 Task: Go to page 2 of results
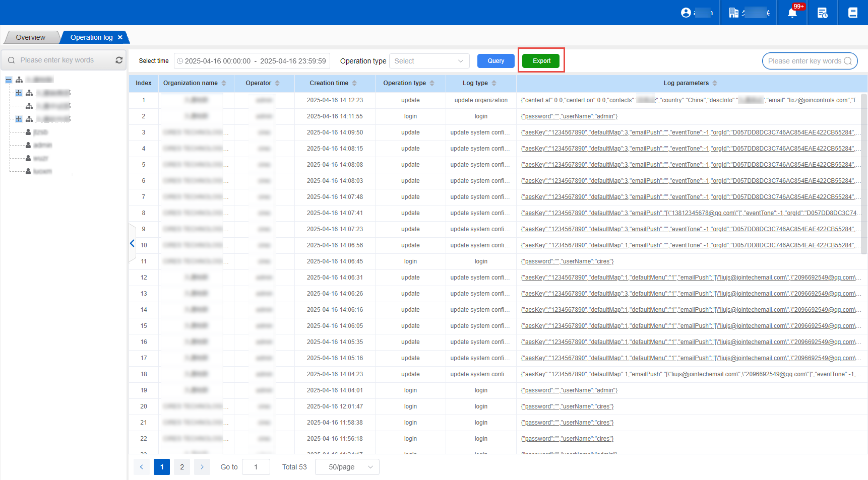[182, 467]
